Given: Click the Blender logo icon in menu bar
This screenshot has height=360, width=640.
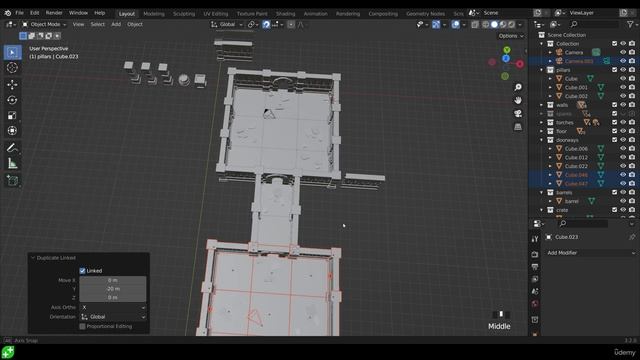Looking at the screenshot, I should pyautogui.click(x=7, y=13).
